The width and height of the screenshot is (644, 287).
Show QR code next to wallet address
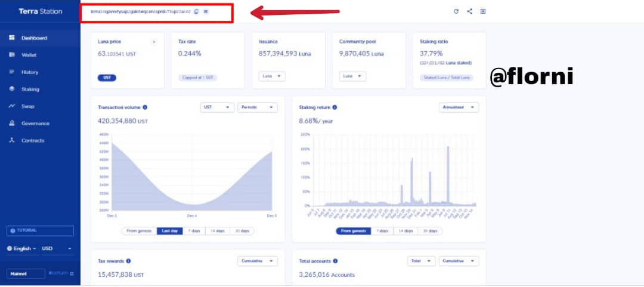[206, 11]
